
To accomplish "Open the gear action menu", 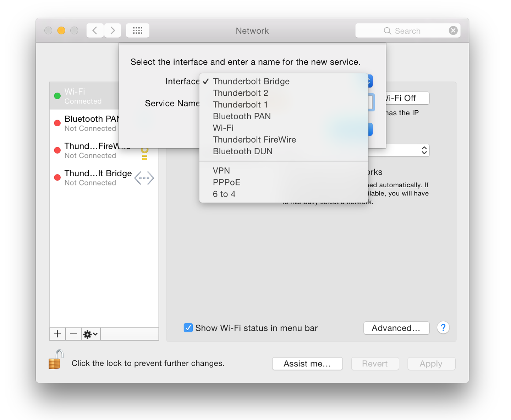I will tap(90, 334).
